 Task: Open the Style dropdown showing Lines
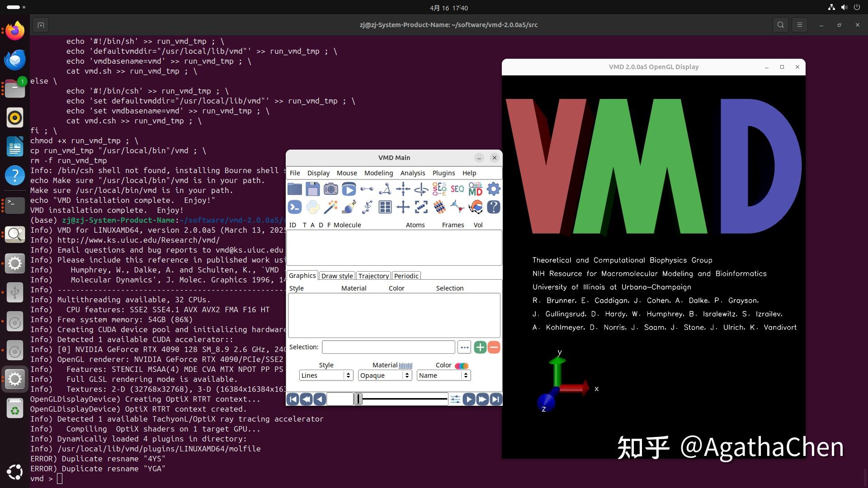click(x=325, y=375)
